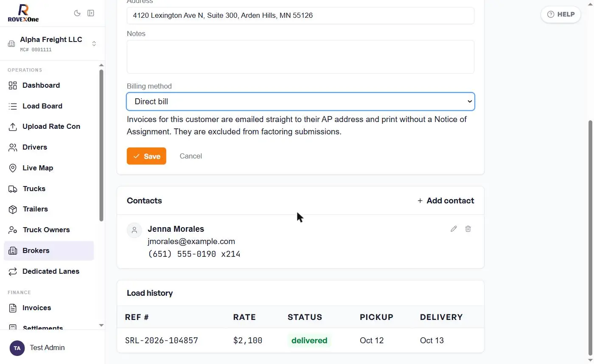Click the Dedicated Lanes arrows icon
Image resolution: width=594 pixels, height=364 pixels.
[13, 272]
